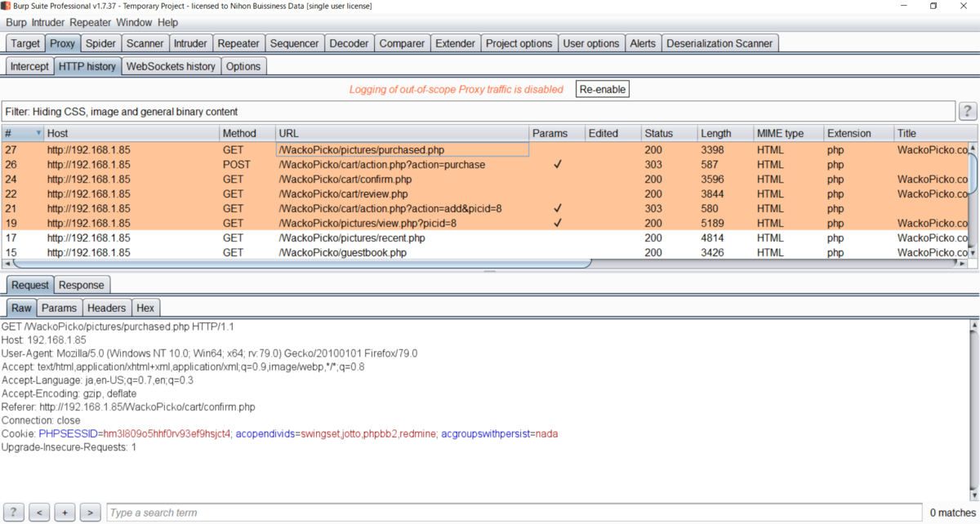Click the plus search options button
Screen dimensions: 980x524
click(x=65, y=513)
